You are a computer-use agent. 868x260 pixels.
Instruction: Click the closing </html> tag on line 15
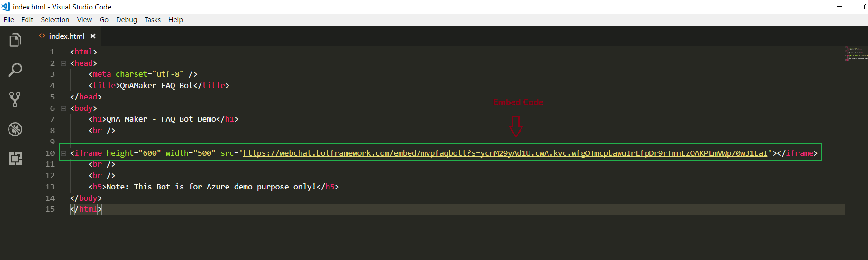point(86,209)
